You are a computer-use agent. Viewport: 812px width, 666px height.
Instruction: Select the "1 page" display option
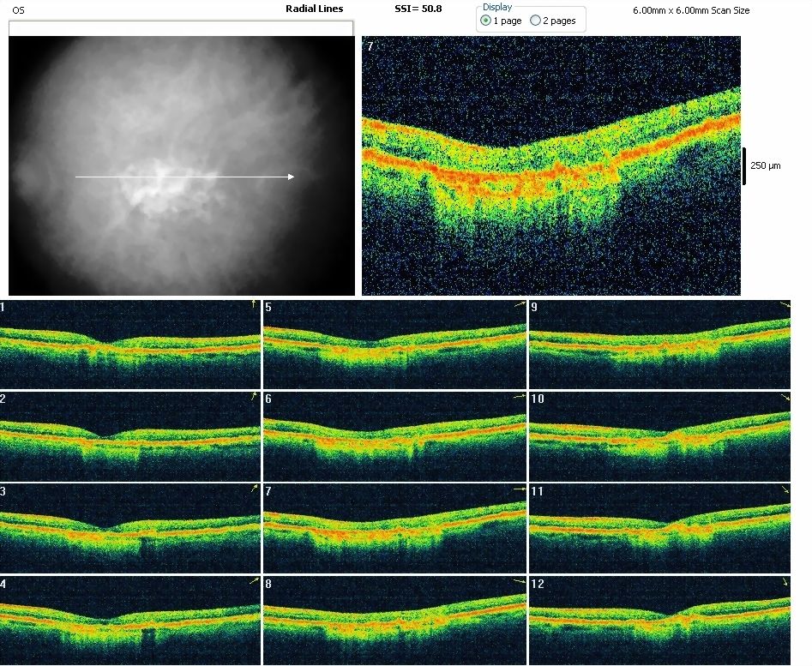(487, 21)
